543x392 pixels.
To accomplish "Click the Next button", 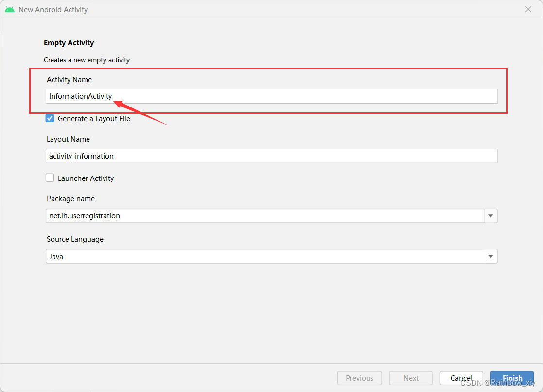I will pos(411,378).
